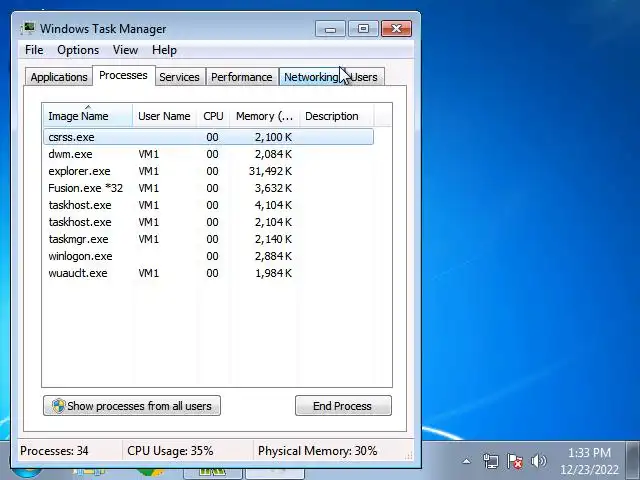This screenshot has width=640, height=480.
Task: Select the Fusion.exe *32 process
Action: point(208,188)
